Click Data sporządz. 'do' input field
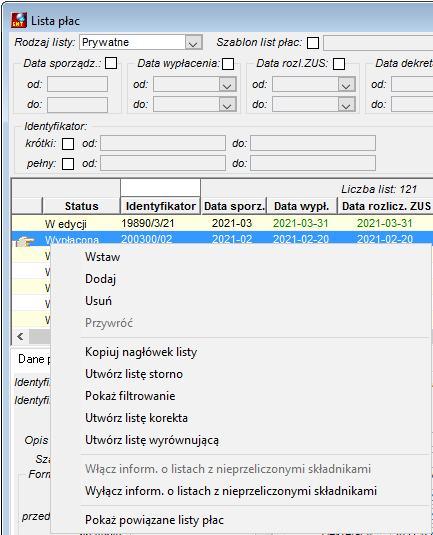The width and height of the screenshot is (433, 535). (x=77, y=105)
